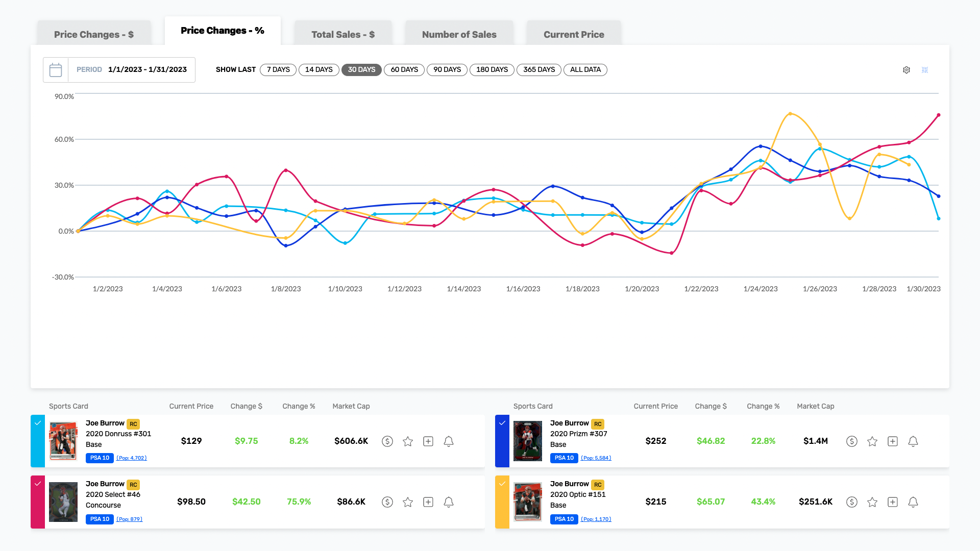Star the Select #46 Concourse card
980x551 pixels.
pos(408,502)
